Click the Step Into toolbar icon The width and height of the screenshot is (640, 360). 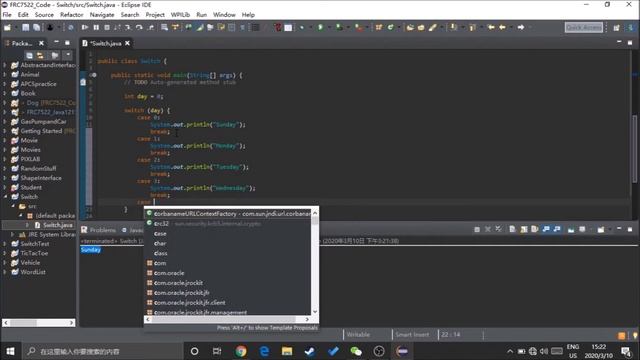(128, 27)
